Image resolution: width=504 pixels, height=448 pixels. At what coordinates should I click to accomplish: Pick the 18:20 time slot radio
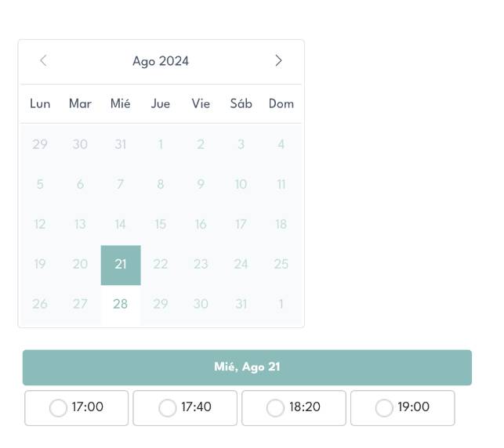(x=275, y=408)
